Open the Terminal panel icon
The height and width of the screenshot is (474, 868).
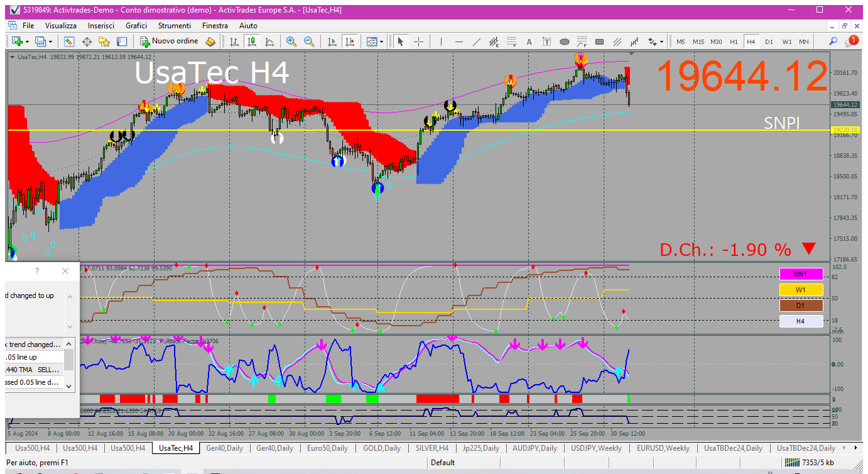122,41
